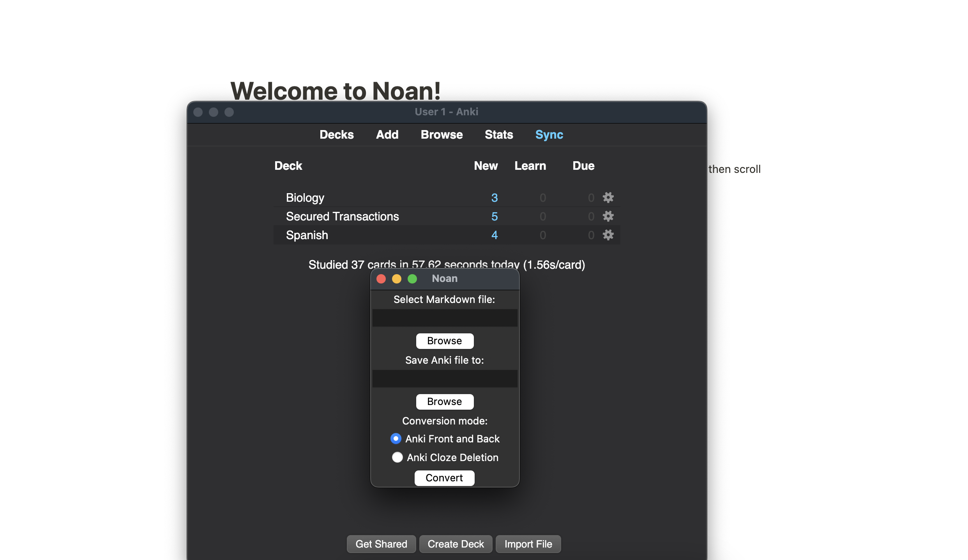Select Anki Cloze Deletion mode
This screenshot has width=968, height=560.
pos(397,457)
